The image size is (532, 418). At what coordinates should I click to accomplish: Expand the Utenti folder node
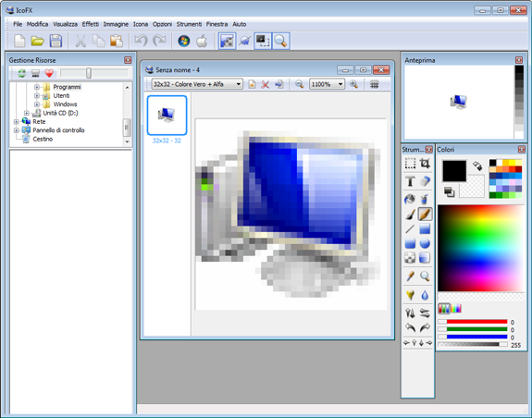37,95
